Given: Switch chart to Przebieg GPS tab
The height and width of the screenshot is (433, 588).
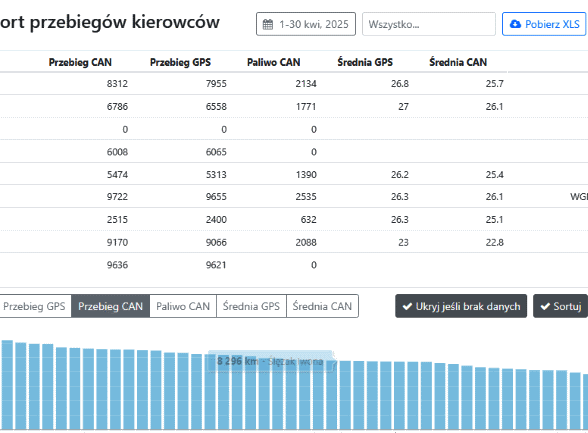Looking at the screenshot, I should tap(35, 306).
